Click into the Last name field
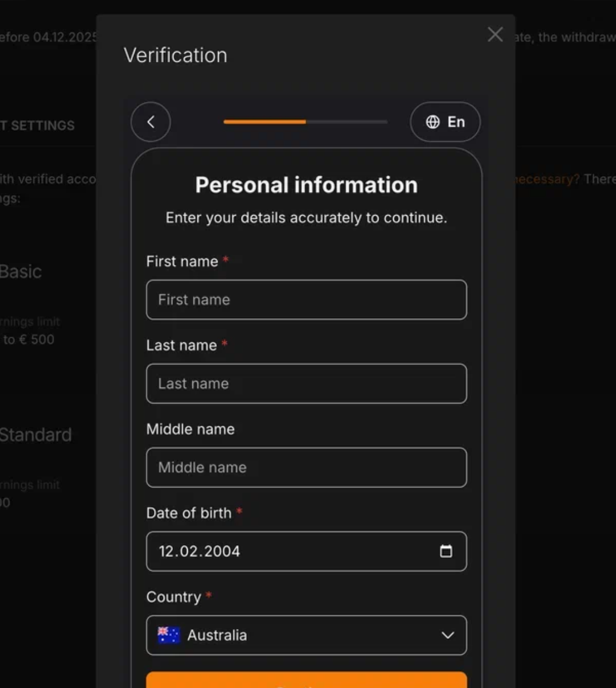The width and height of the screenshot is (616, 688). [306, 383]
